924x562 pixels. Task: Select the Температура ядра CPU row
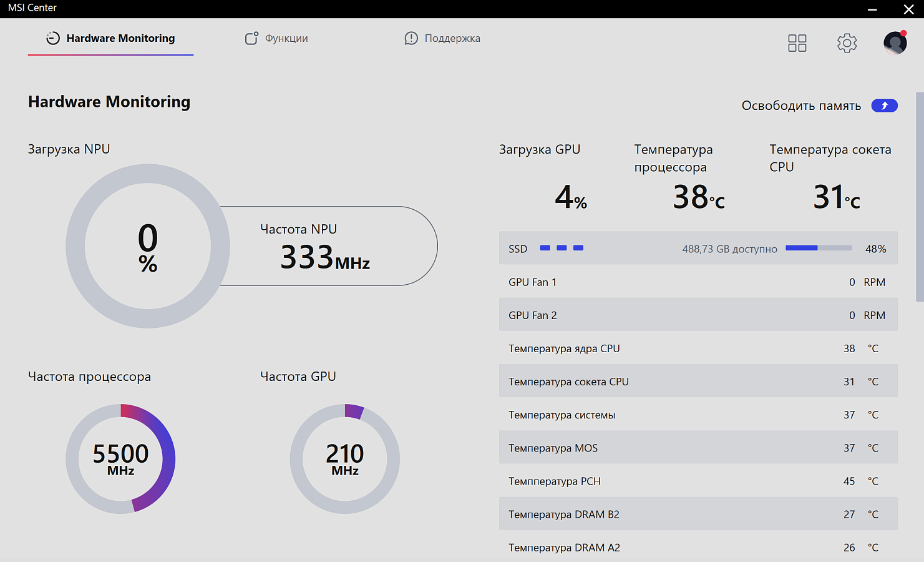[698, 348]
